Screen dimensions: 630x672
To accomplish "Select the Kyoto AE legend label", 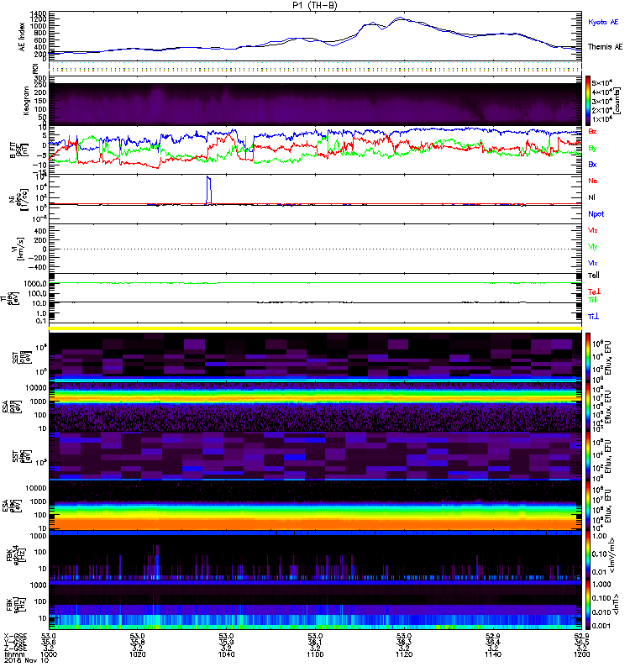I will pos(603,22).
